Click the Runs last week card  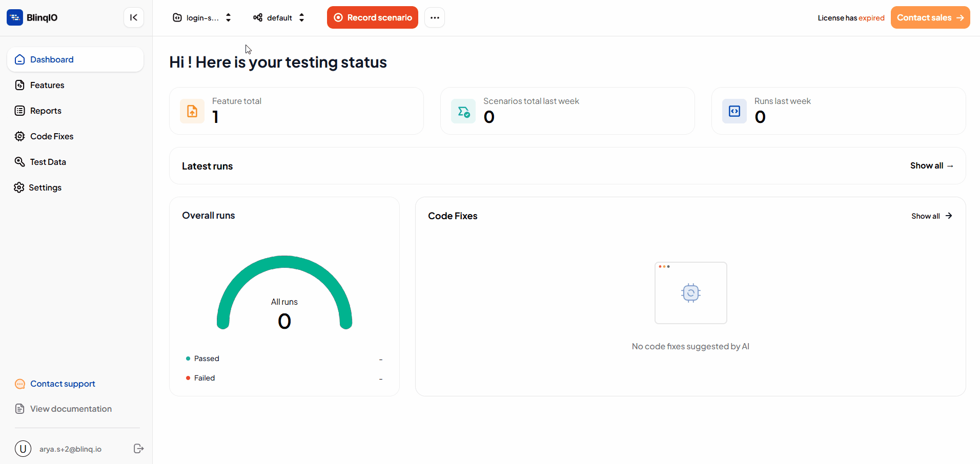(x=839, y=111)
